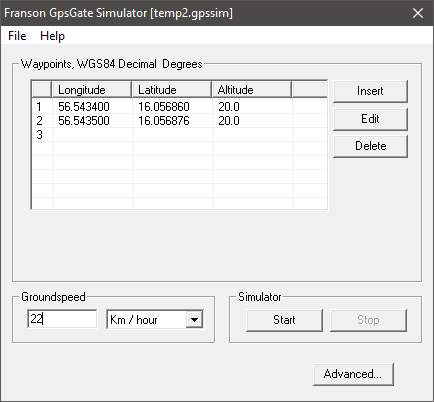Click the Altitude column header
The width and height of the screenshot is (434, 402).
click(x=252, y=90)
